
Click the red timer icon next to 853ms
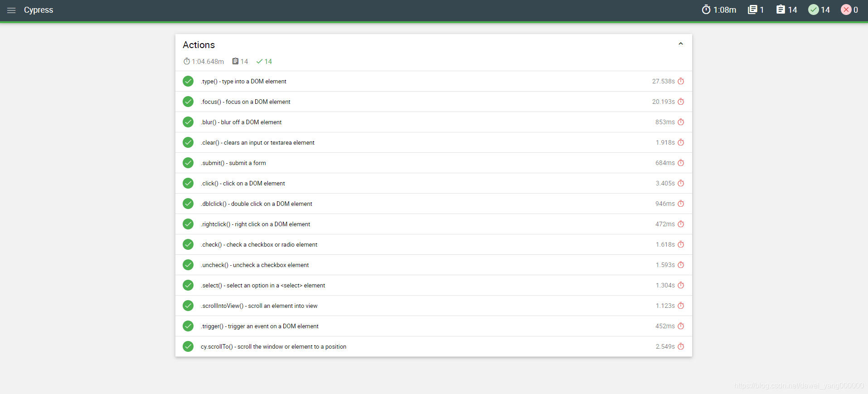coord(681,122)
